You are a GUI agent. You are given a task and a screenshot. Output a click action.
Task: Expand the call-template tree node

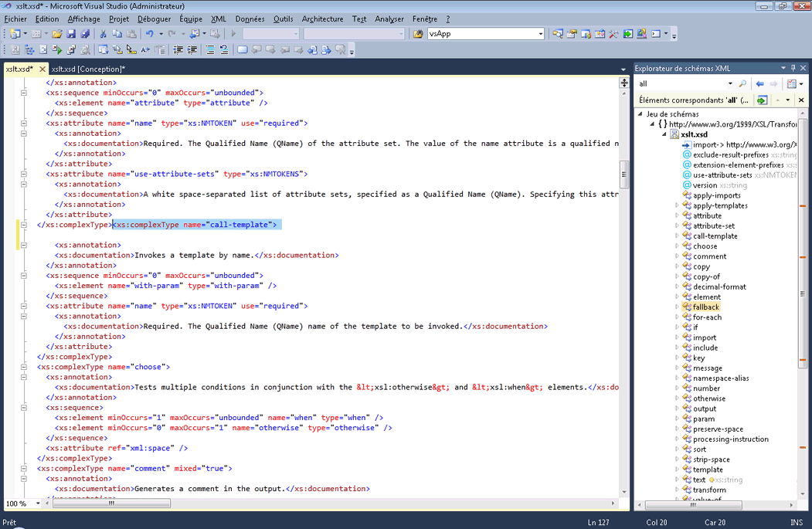(x=677, y=236)
